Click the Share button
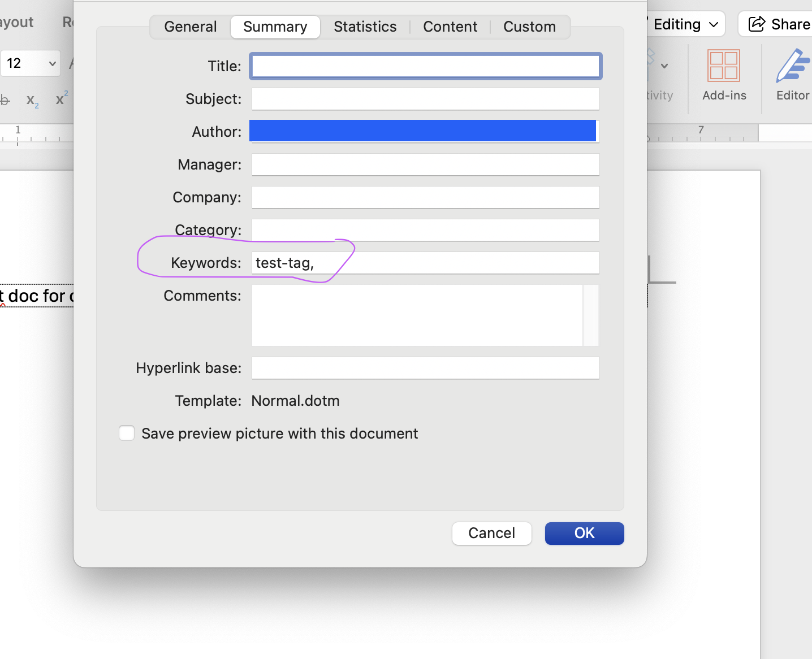This screenshot has height=659, width=812. [x=779, y=24]
